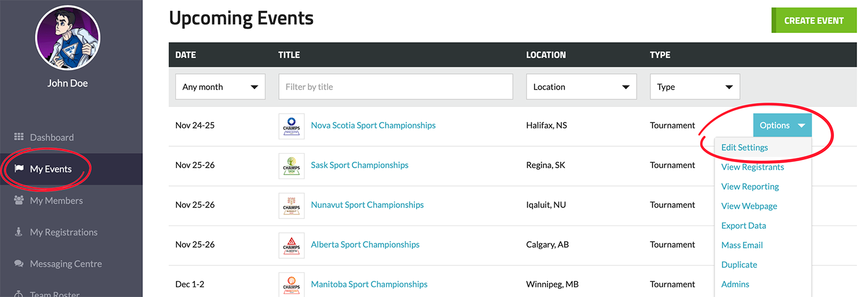Image resolution: width=868 pixels, height=297 pixels.
Task: Expand the Location filter dropdown
Action: [x=581, y=87]
